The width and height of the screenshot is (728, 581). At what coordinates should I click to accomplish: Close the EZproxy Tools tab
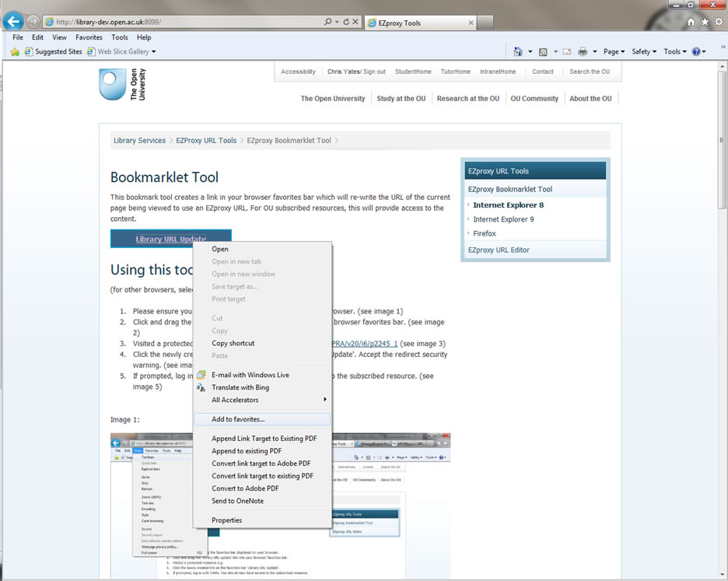coord(471,23)
